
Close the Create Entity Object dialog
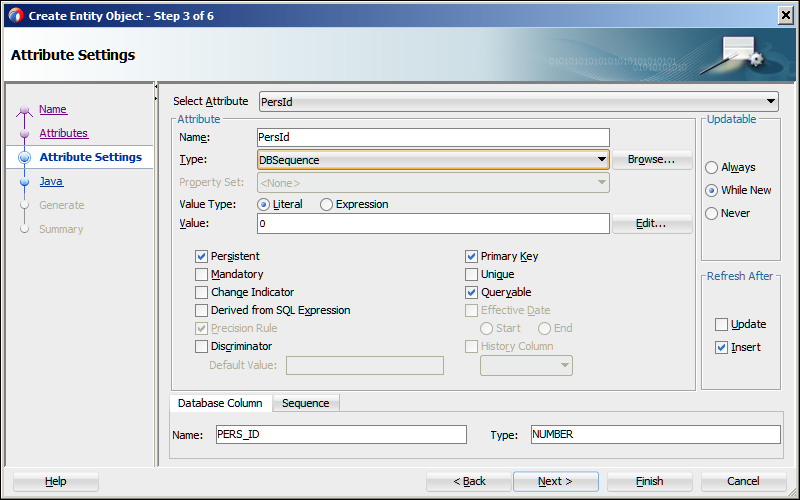pyautogui.click(x=786, y=16)
